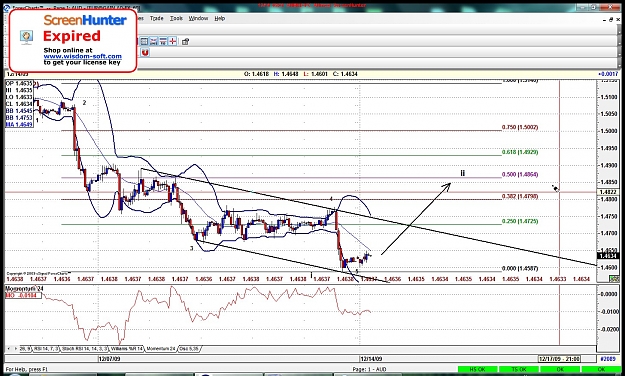This screenshot has height=376, width=625.
Task: Click the HS OK status indicator
Action: [478, 370]
